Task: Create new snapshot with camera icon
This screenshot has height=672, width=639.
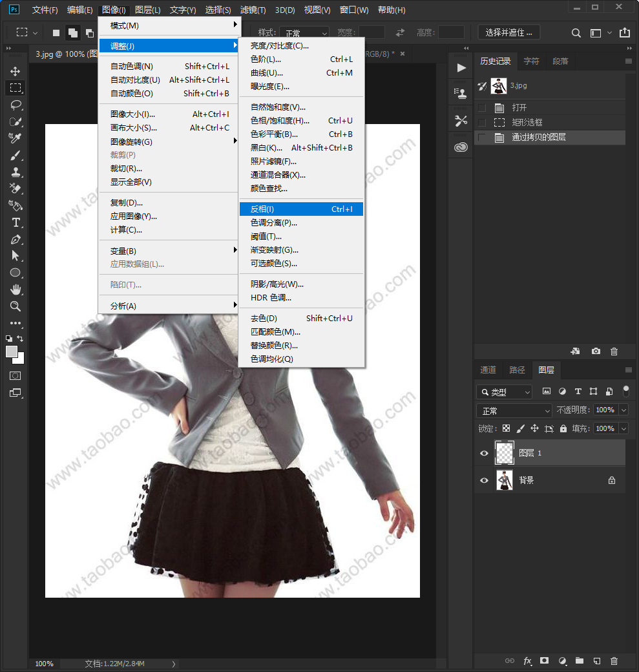Action: pyautogui.click(x=596, y=351)
